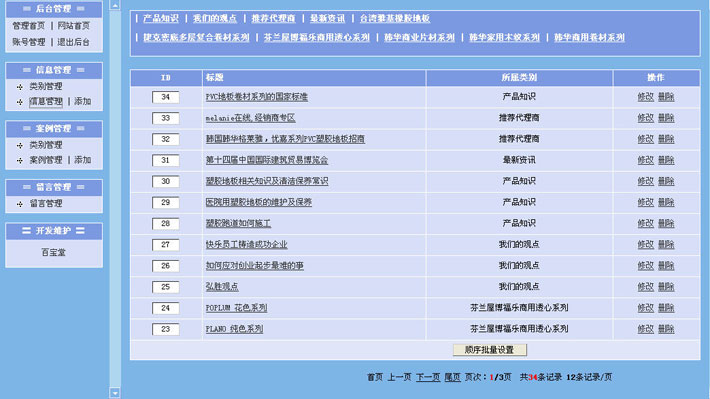Filter by 产品知识 category
Viewport: 710px width, 399px height.
click(x=161, y=19)
